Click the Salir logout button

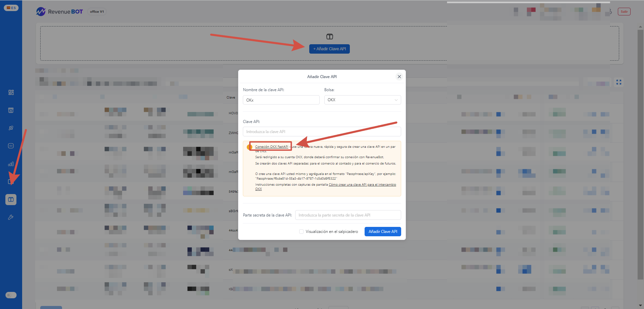pyautogui.click(x=624, y=12)
